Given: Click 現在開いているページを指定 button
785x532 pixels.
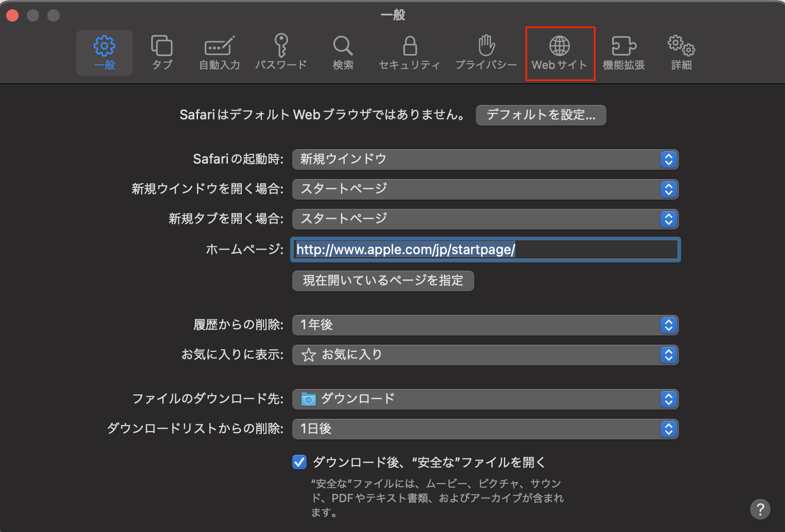Looking at the screenshot, I should click(x=383, y=280).
